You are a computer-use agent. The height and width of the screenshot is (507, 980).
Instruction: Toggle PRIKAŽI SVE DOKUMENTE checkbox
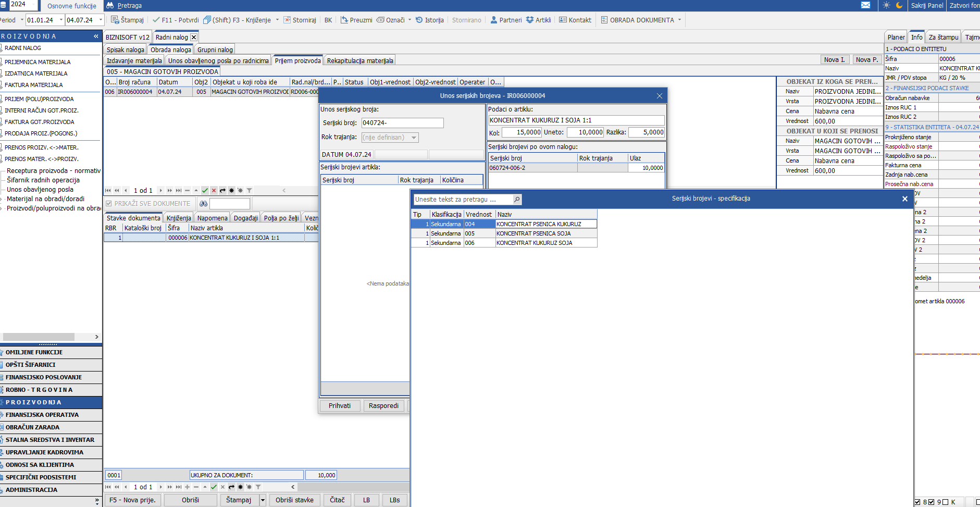pos(109,204)
